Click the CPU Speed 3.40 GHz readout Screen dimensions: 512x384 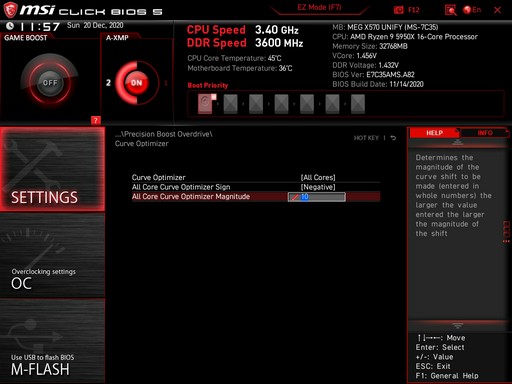coord(243,30)
